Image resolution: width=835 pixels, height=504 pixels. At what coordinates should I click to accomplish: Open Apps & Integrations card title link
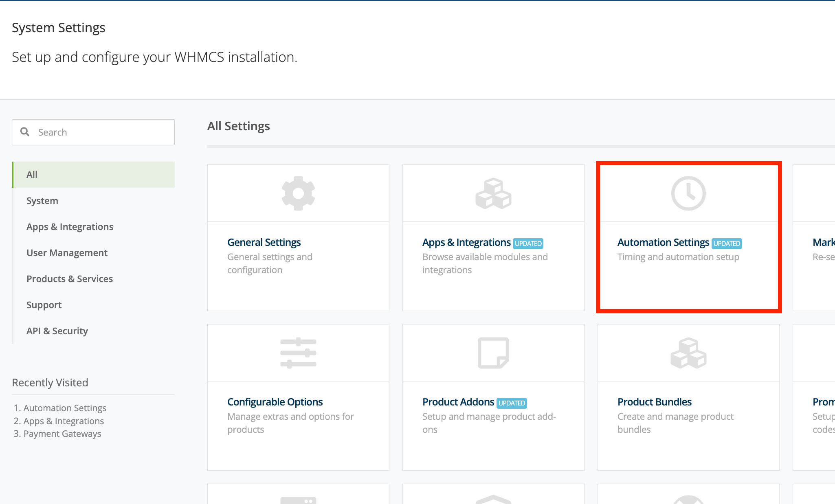pyautogui.click(x=466, y=242)
